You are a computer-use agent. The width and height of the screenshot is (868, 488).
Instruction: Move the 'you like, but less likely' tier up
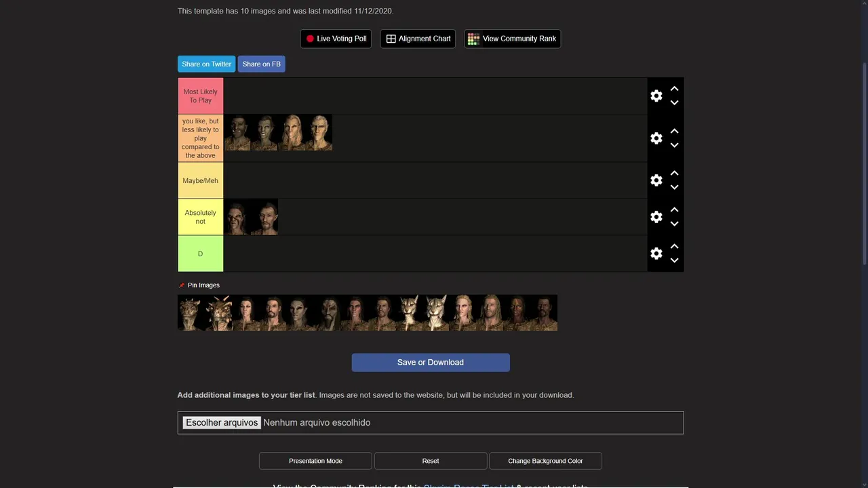(674, 131)
